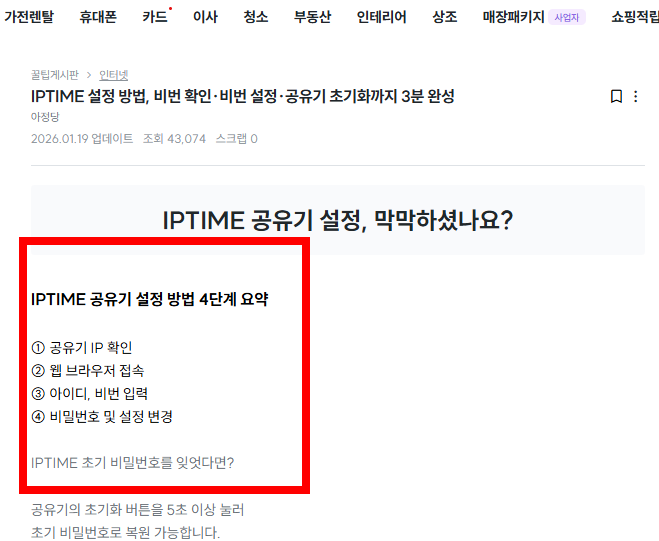Open the 카드 menu

(155, 16)
